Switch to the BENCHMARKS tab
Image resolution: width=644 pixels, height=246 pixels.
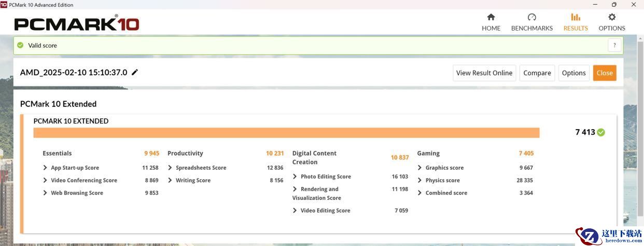click(x=531, y=22)
